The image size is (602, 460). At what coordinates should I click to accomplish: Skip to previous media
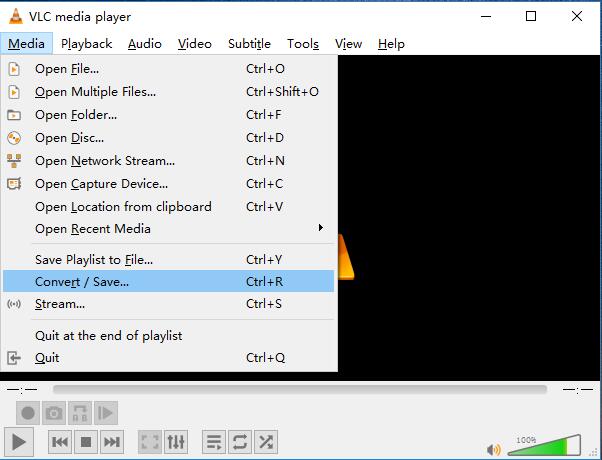click(x=60, y=442)
